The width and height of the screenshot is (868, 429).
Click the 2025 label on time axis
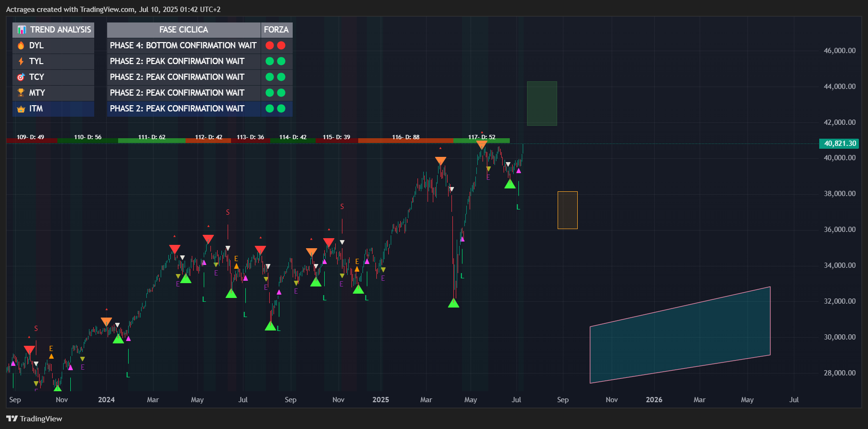coord(381,400)
